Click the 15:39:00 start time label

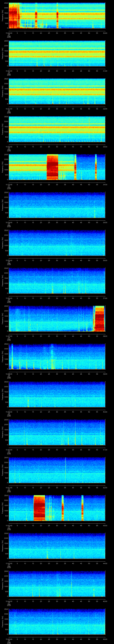pyautogui.click(x=9, y=412)
